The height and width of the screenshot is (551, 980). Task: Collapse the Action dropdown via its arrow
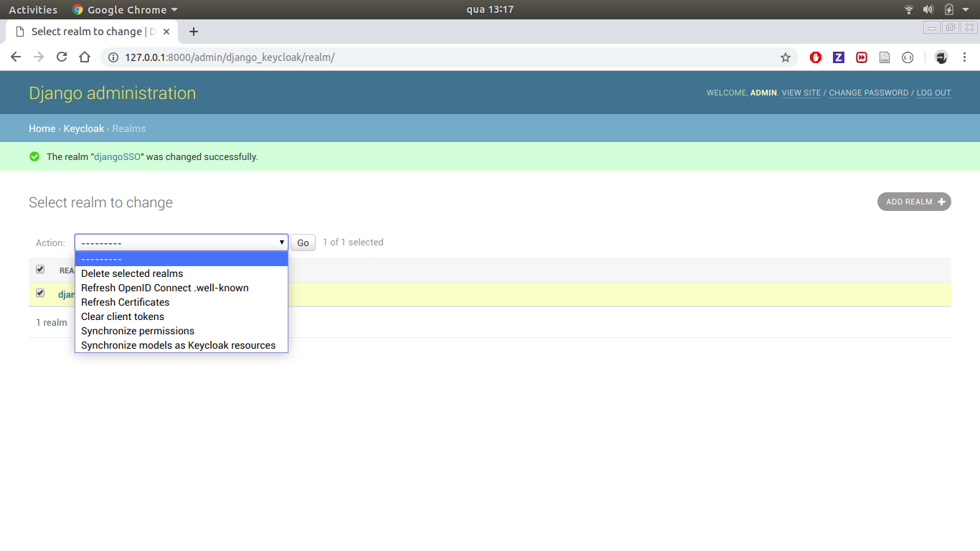point(282,242)
